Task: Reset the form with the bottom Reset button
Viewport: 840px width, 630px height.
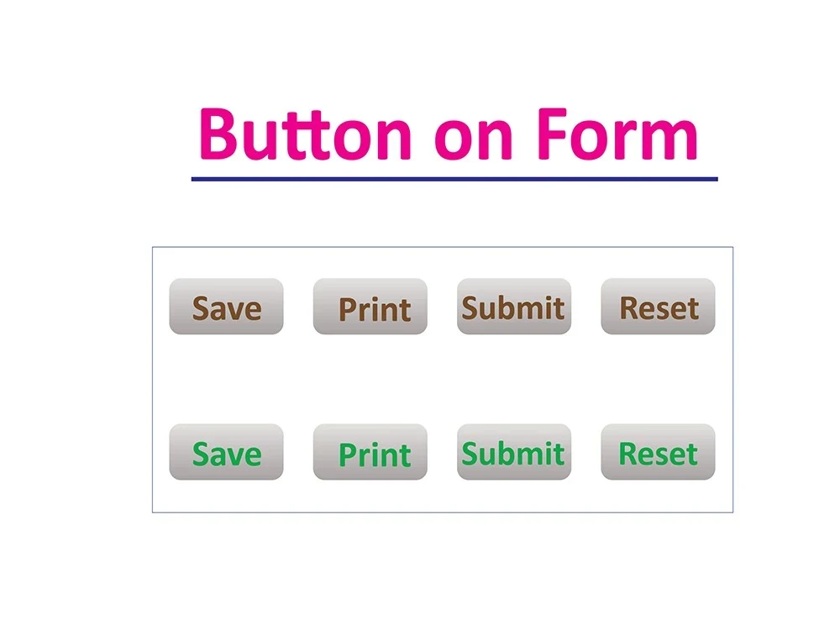Action: pos(658,454)
